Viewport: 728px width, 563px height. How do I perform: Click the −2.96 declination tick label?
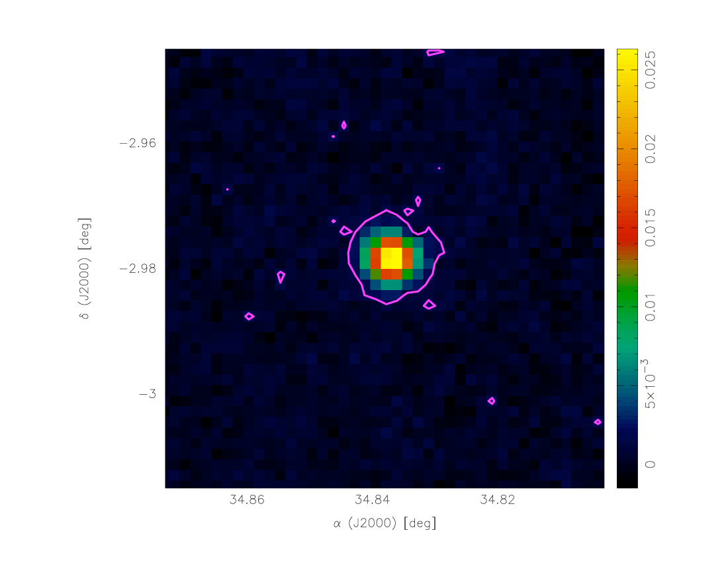point(138,142)
